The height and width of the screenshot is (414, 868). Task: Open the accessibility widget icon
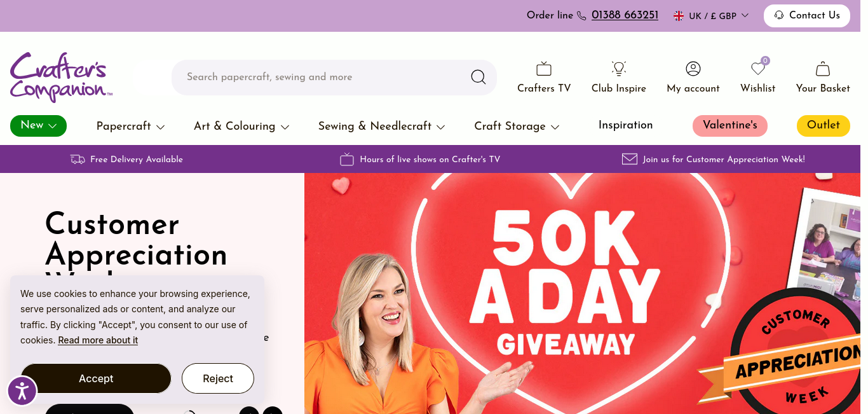tap(22, 390)
